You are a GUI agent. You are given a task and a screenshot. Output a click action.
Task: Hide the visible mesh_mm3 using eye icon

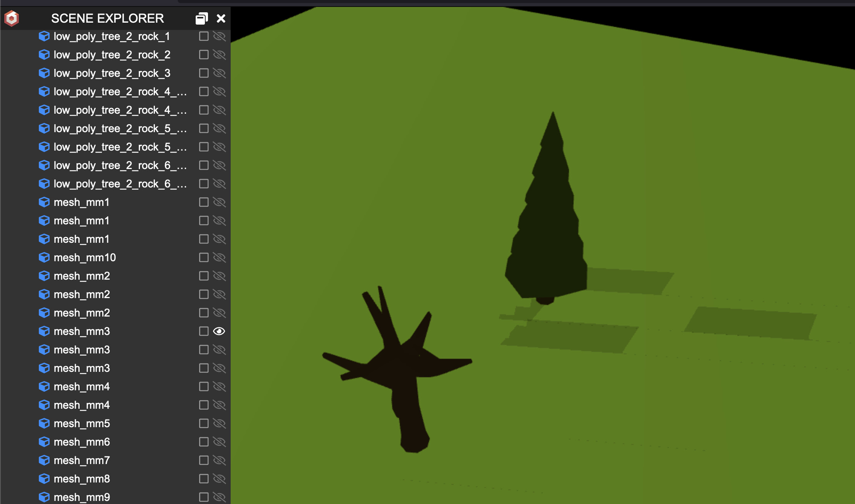pos(219,331)
